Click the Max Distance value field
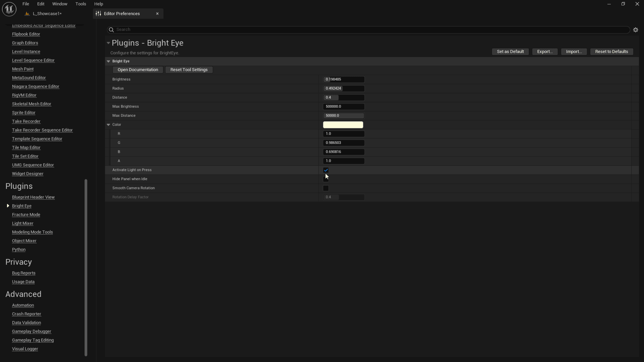This screenshot has height=362, width=644. (x=343, y=116)
